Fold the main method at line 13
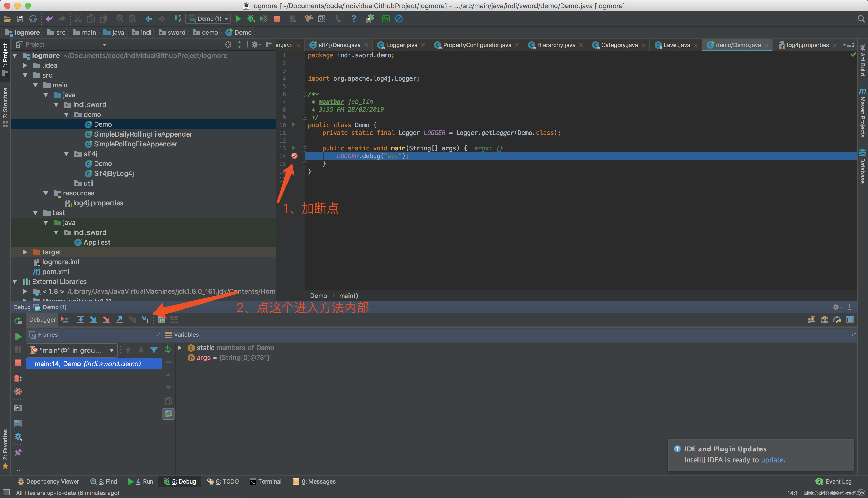868x498 pixels. pos(305,148)
